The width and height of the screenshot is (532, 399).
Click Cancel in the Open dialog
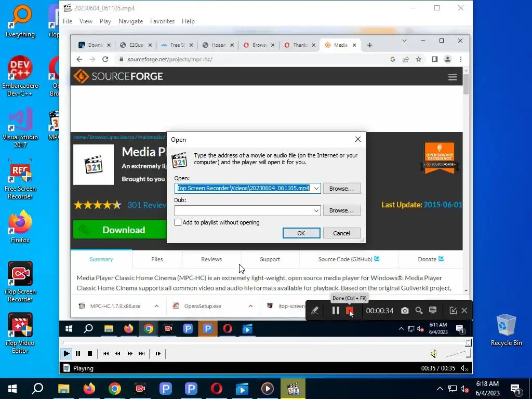tap(342, 233)
